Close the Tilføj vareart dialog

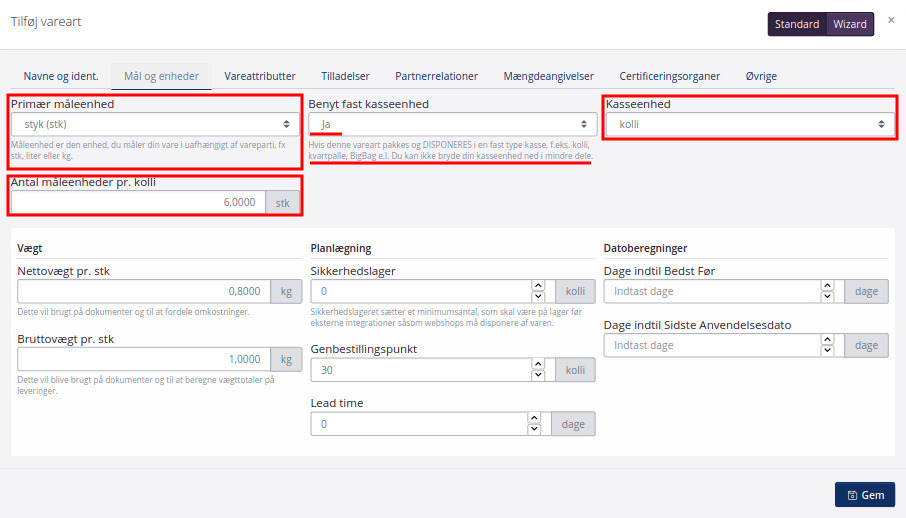pos(890,20)
